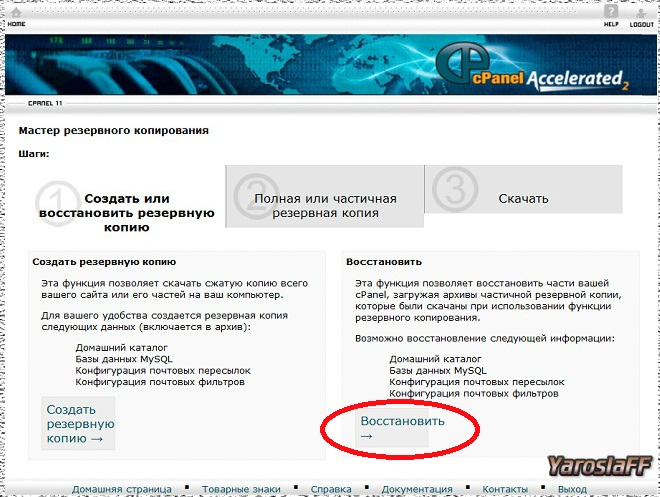This screenshot has width=660, height=497.
Task: Click the Создать резервную копию → button
Action: click(78, 423)
